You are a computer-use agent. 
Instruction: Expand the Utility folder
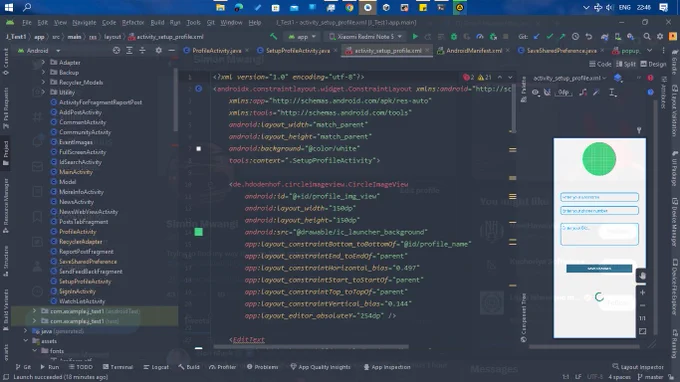[43, 92]
